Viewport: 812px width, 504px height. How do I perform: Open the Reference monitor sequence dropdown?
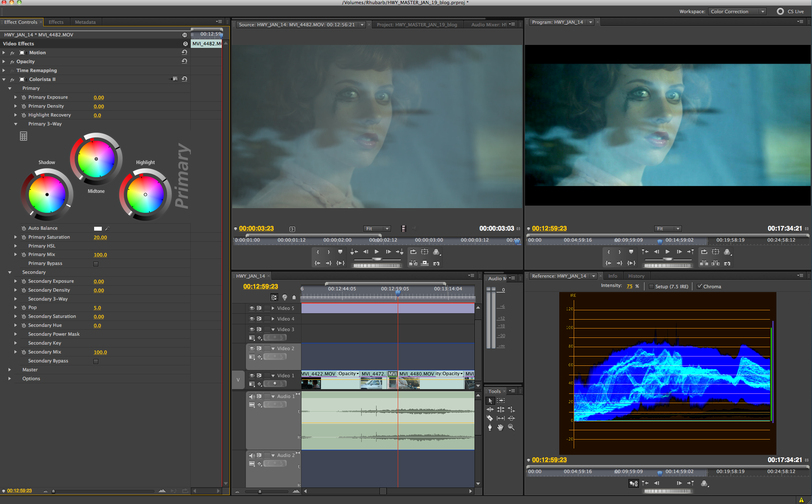tap(594, 276)
